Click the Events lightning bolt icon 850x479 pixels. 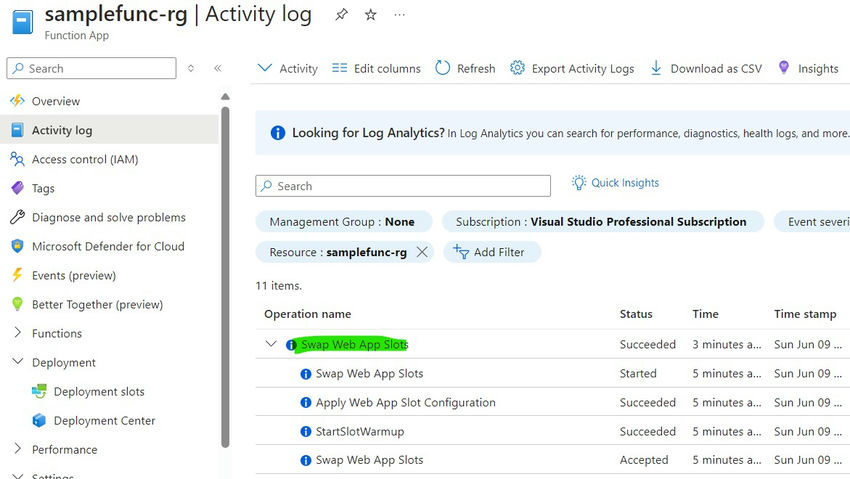pyautogui.click(x=17, y=275)
